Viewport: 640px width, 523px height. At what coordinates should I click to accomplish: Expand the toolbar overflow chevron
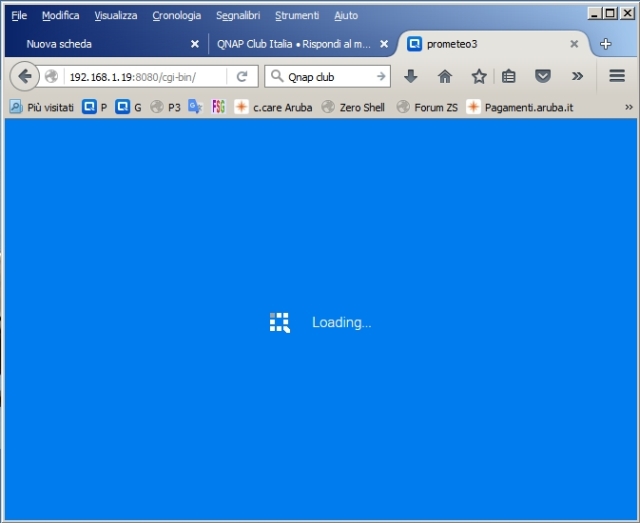point(577,76)
